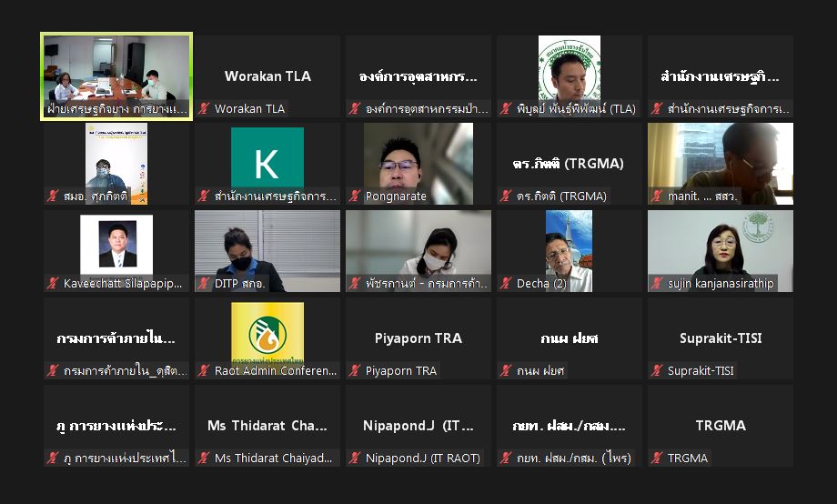837x504 pixels.
Task: Select sujin kanjanasirathip's video feed
Action: tap(721, 251)
